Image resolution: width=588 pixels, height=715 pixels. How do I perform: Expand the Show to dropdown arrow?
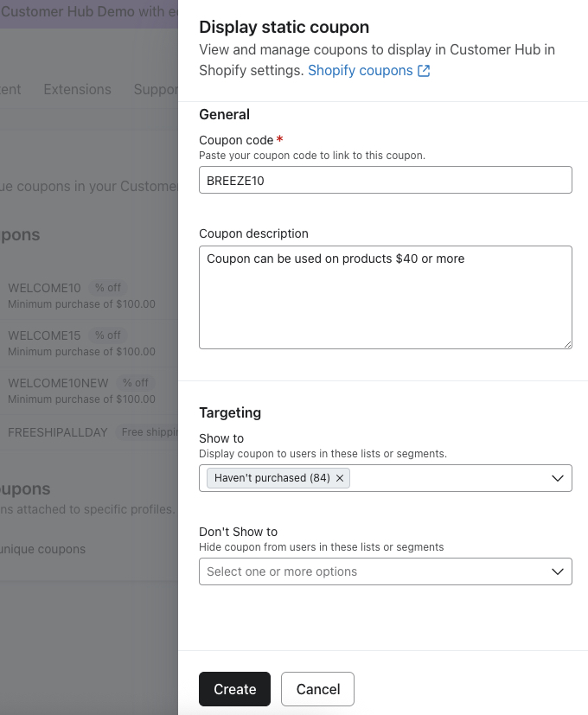click(x=558, y=478)
